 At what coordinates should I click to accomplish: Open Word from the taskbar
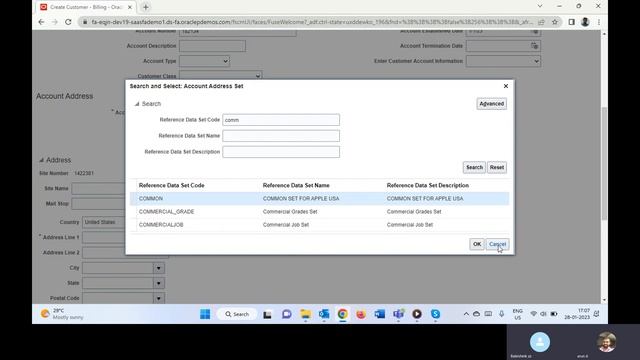(380, 314)
